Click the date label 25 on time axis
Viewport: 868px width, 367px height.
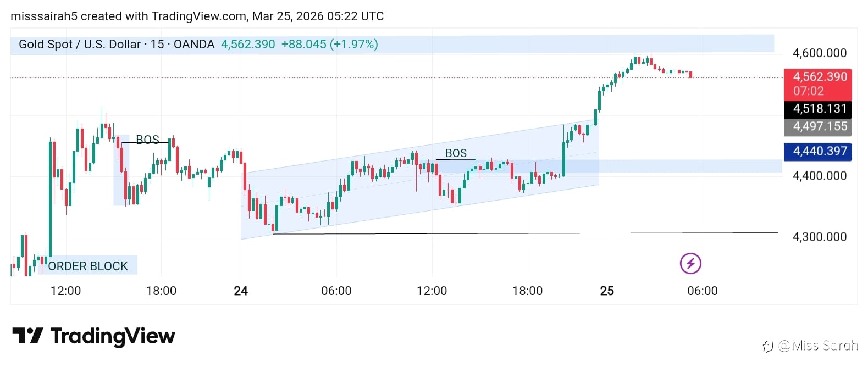[x=607, y=291]
